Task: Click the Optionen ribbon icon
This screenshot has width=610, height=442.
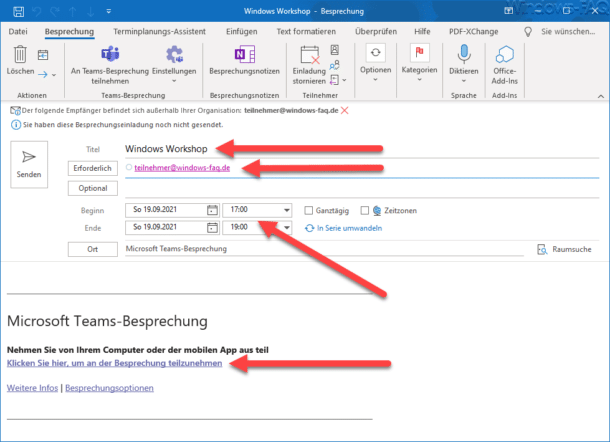Action: (375, 53)
